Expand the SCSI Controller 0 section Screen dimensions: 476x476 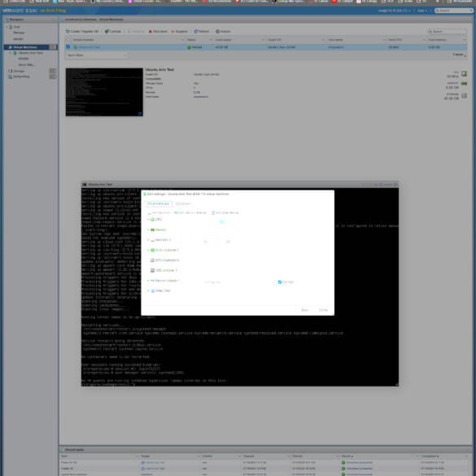tap(148, 250)
